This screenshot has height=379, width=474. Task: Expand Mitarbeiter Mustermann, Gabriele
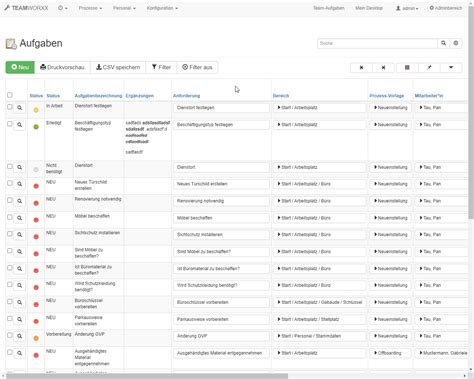[x=442, y=353]
